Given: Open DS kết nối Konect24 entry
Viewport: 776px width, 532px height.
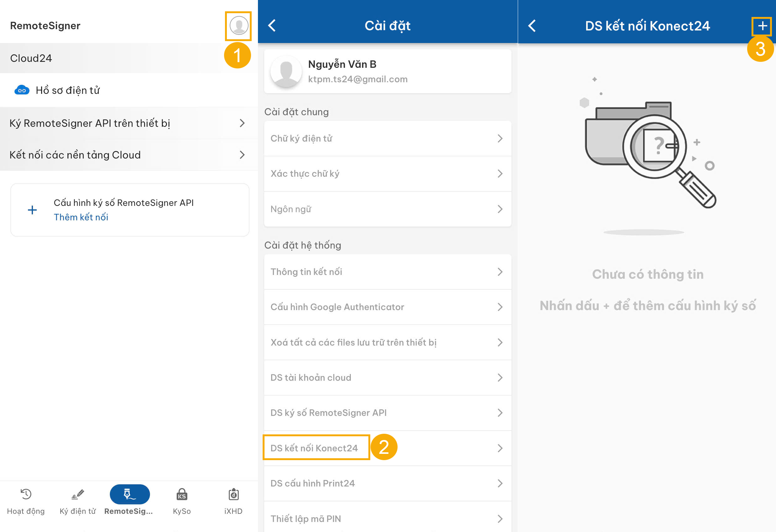Looking at the screenshot, I should pyautogui.click(x=387, y=448).
